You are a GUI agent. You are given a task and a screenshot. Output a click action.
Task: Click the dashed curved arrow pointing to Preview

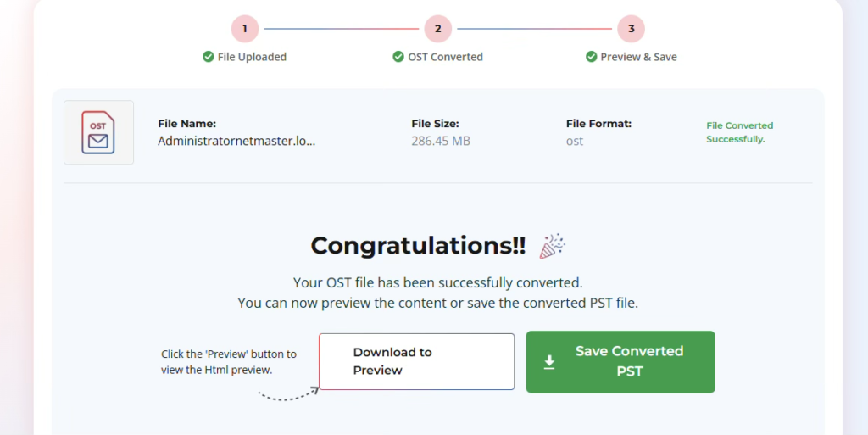click(x=288, y=393)
